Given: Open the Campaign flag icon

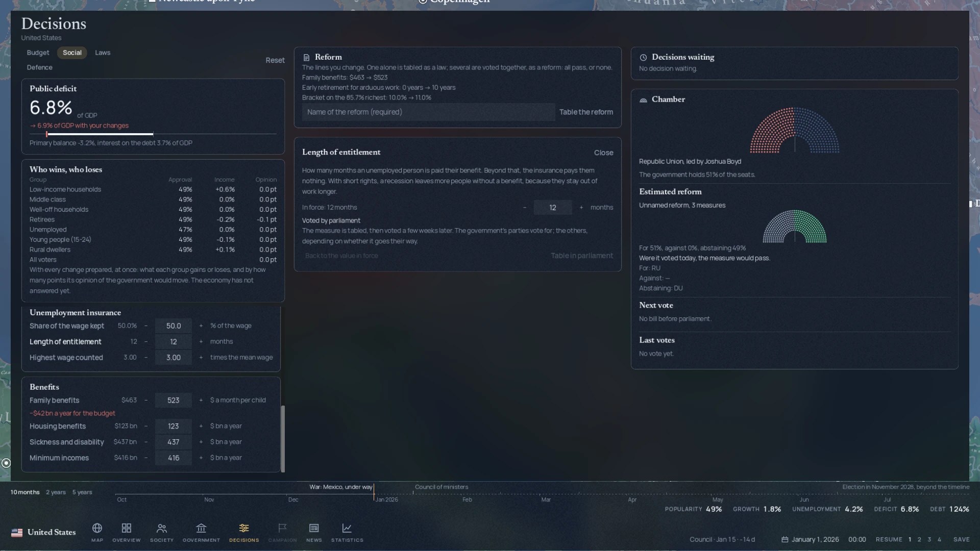Looking at the screenshot, I should pos(282,528).
